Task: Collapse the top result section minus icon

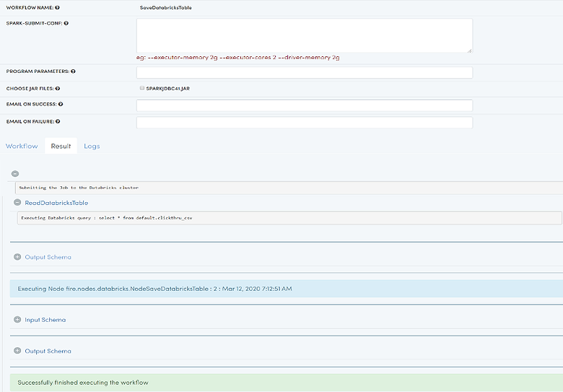Action: 15,174
